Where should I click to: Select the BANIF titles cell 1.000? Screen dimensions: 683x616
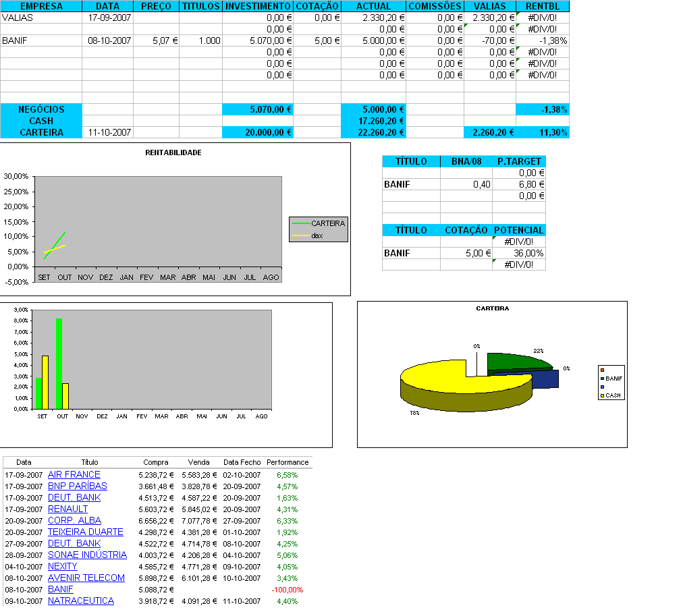[200, 41]
